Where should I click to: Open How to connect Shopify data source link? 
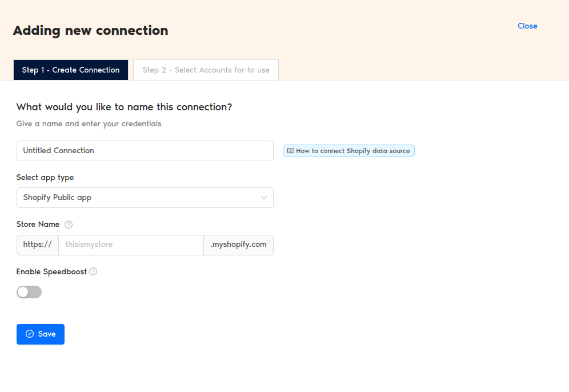pos(352,151)
